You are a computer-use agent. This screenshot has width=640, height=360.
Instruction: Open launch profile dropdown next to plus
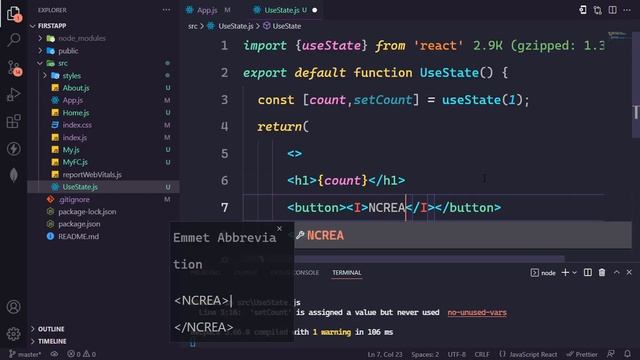(x=574, y=272)
